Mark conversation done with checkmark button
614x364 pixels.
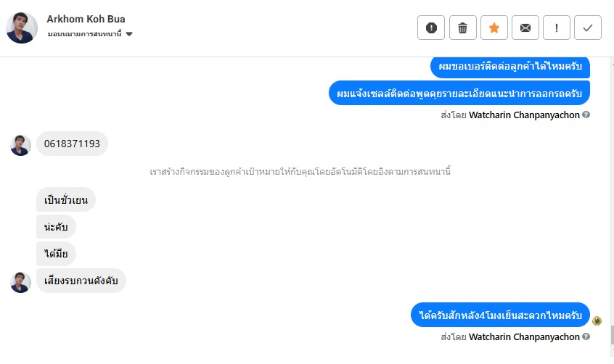(x=587, y=28)
